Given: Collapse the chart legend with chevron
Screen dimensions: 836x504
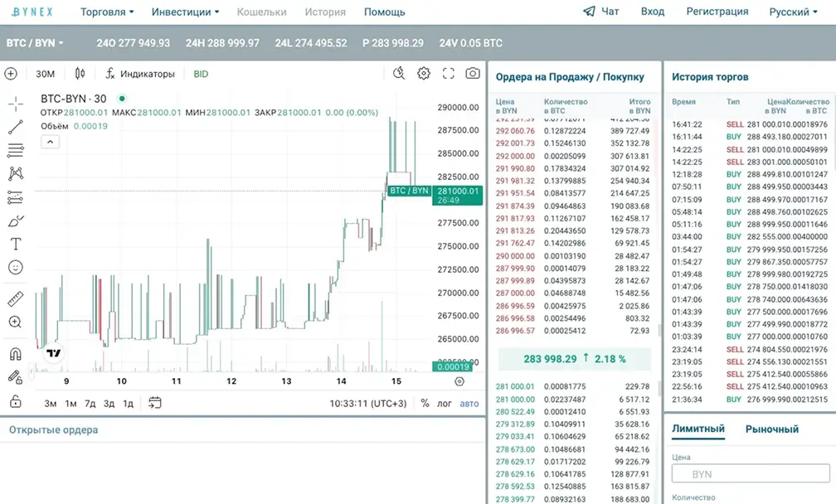Looking at the screenshot, I should click(x=50, y=143).
